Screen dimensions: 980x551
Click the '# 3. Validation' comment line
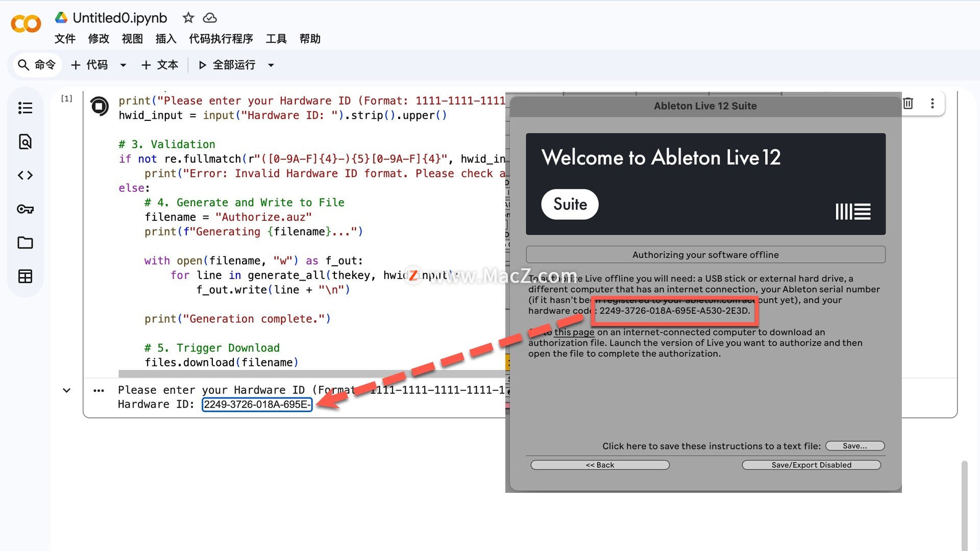point(167,144)
